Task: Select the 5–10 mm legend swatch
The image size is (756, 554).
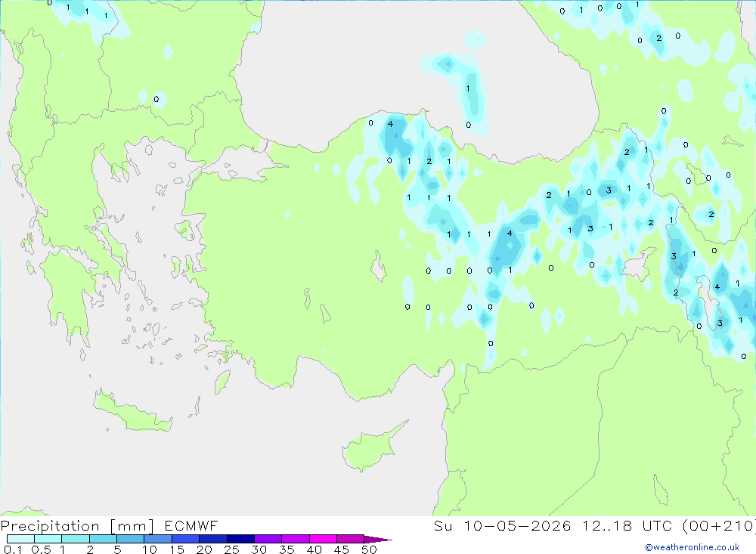Action: [x=131, y=539]
